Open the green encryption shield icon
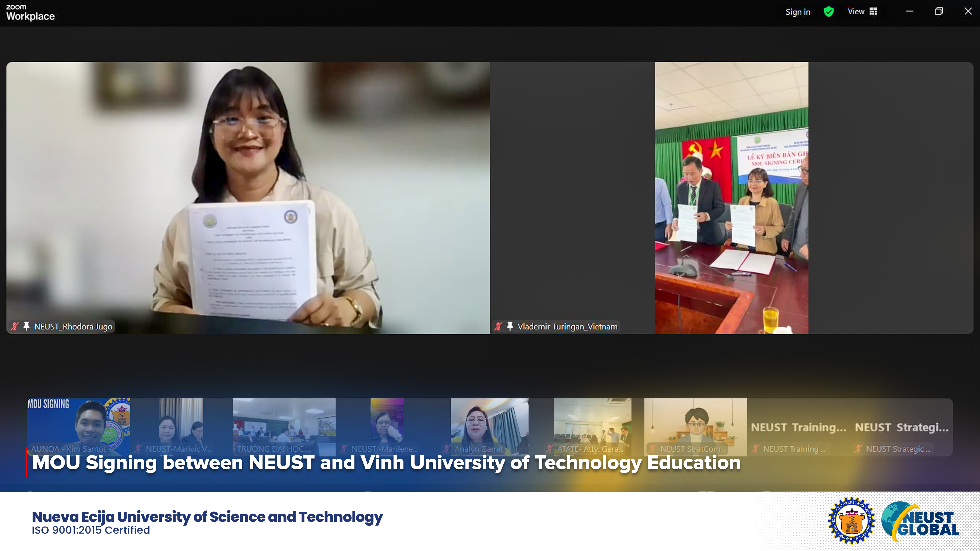The image size is (980, 551). (x=829, y=12)
